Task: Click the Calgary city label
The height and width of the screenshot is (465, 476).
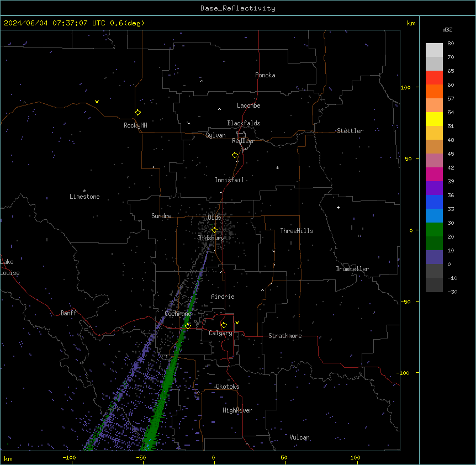Action: (220, 333)
